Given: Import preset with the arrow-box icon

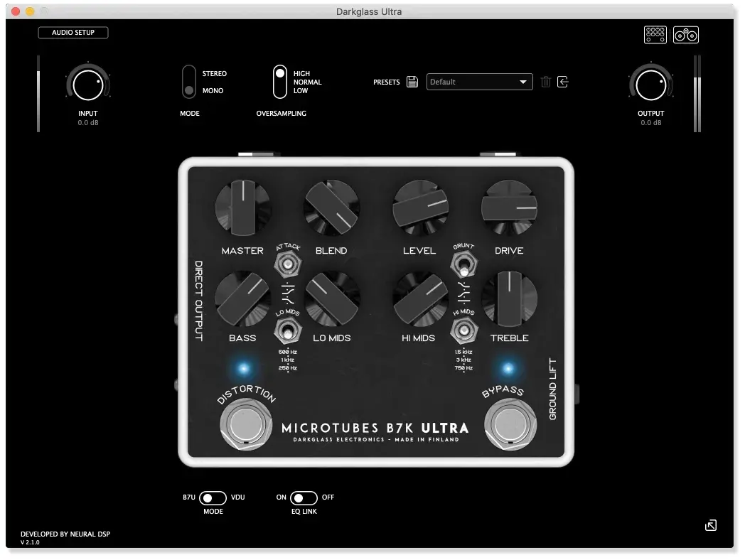Looking at the screenshot, I should coord(562,82).
